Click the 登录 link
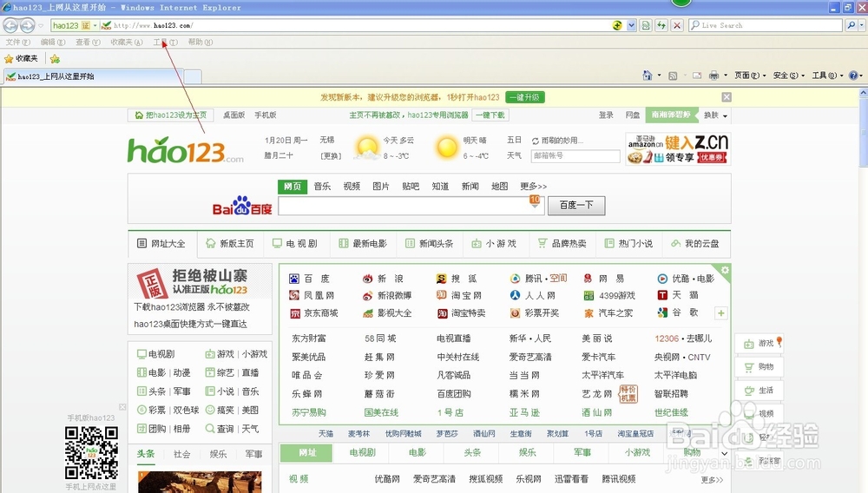This screenshot has height=493, width=868. tap(606, 115)
